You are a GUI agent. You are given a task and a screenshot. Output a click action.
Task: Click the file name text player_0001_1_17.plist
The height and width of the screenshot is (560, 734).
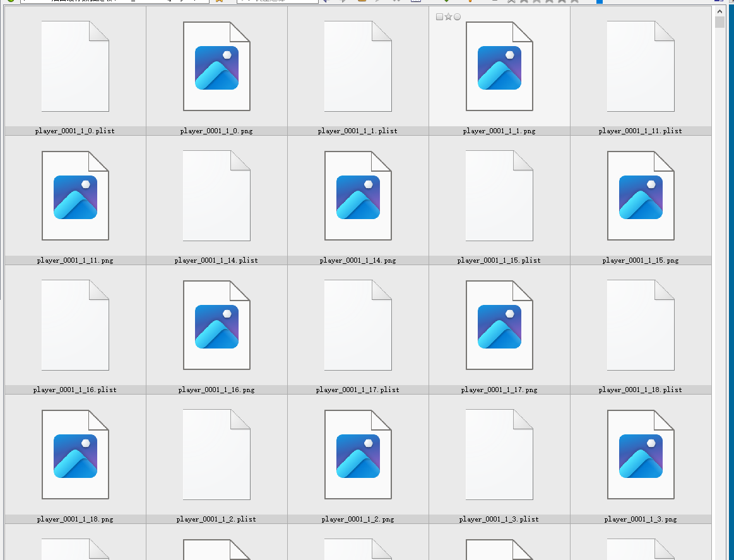[x=358, y=390]
